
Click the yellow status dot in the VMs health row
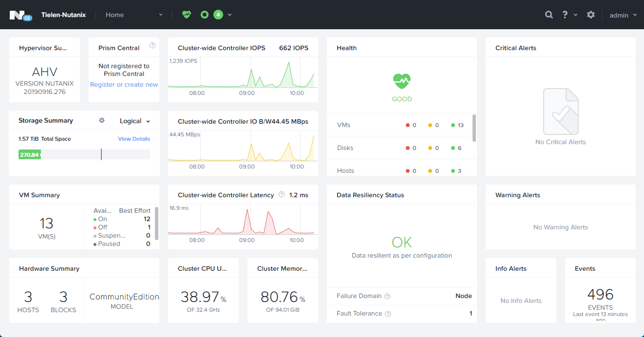click(x=430, y=125)
